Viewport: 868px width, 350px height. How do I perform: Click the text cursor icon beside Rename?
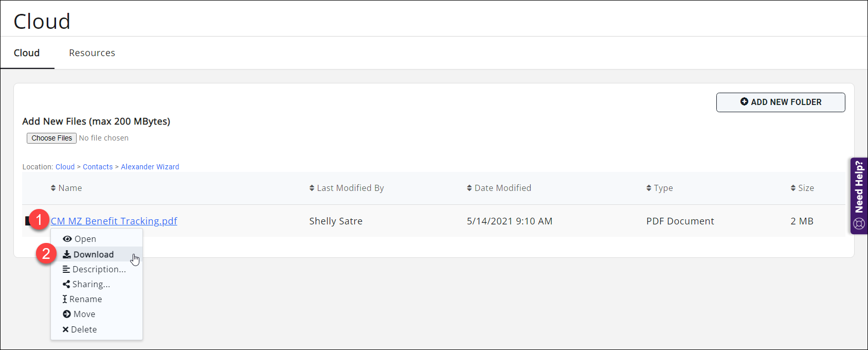coord(65,299)
